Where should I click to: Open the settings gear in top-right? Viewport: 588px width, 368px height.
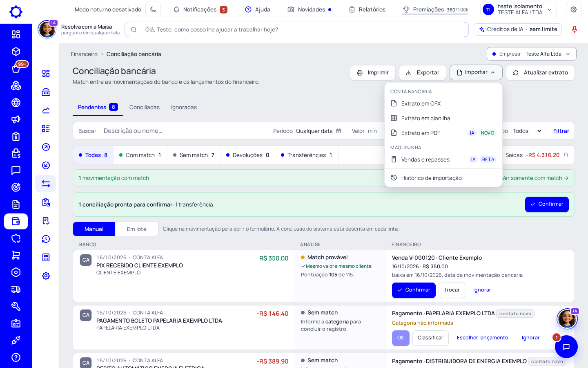(574, 9)
